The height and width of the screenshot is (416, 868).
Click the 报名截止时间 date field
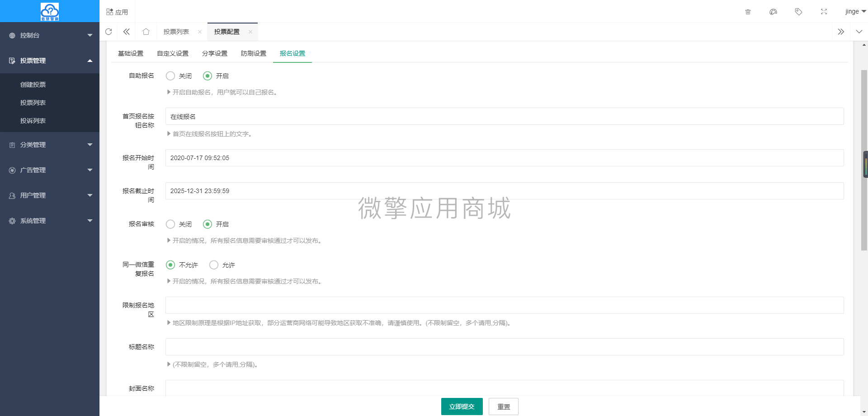505,191
